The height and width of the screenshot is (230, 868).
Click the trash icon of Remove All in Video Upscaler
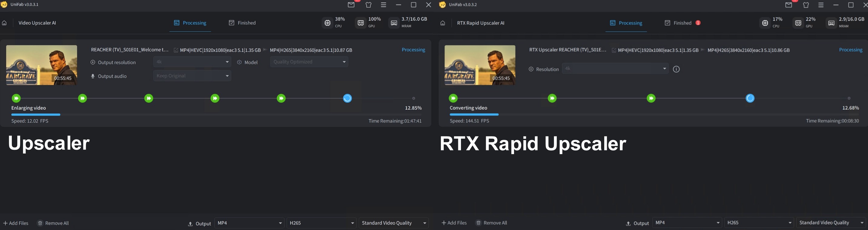(x=40, y=223)
